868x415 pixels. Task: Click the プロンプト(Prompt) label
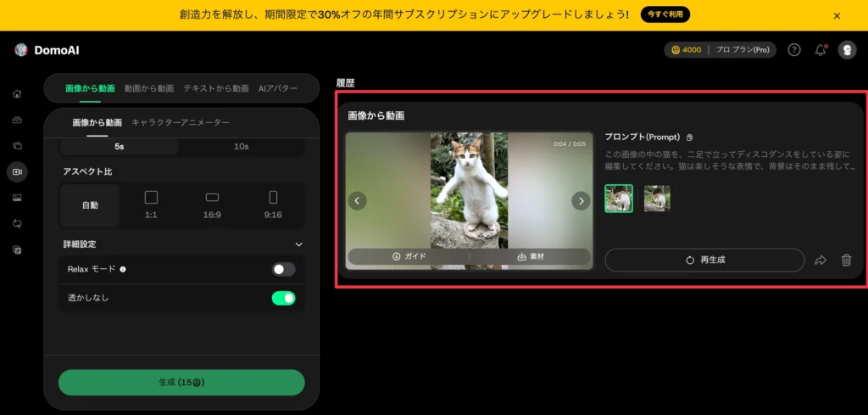(643, 137)
